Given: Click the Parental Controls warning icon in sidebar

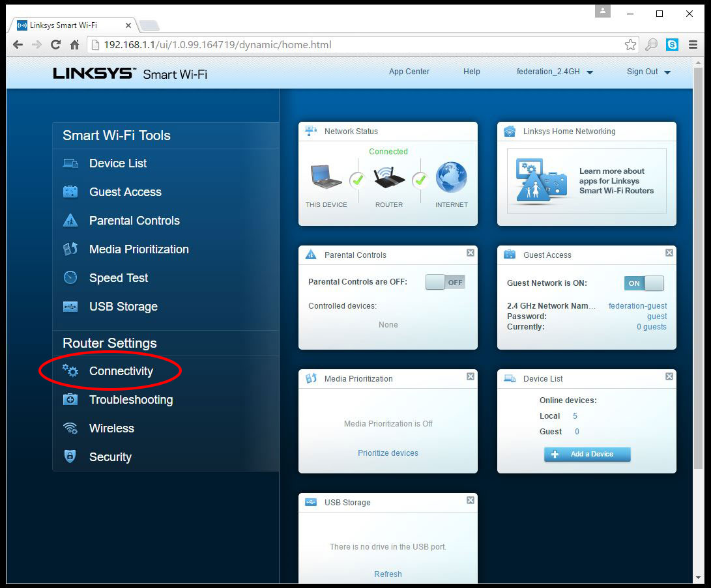Looking at the screenshot, I should [x=70, y=220].
